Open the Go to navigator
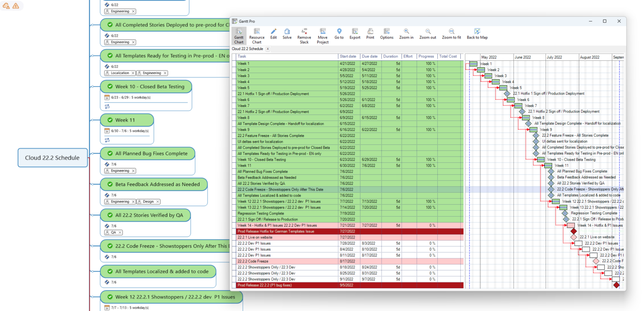Viewport: 644px width, 311px height. point(339,34)
